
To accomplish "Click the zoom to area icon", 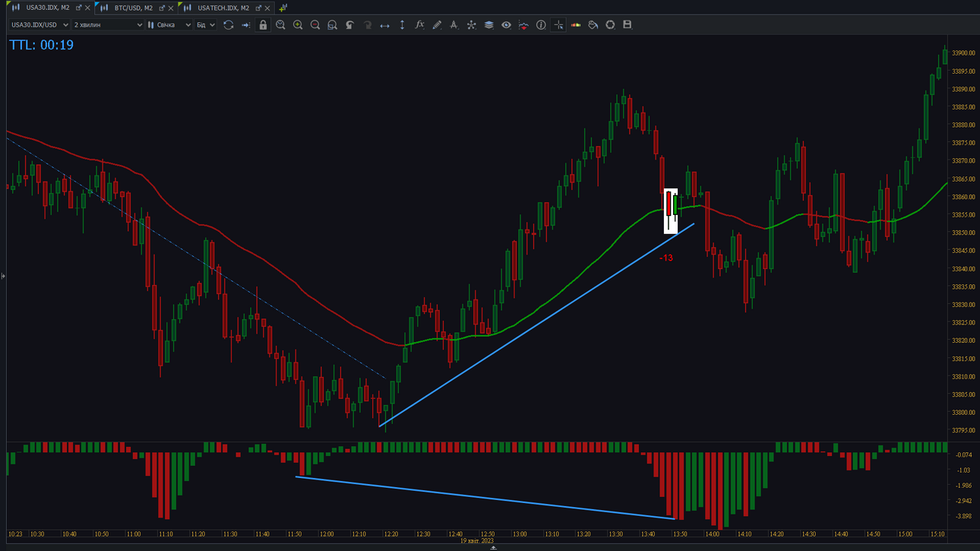I will [x=332, y=25].
